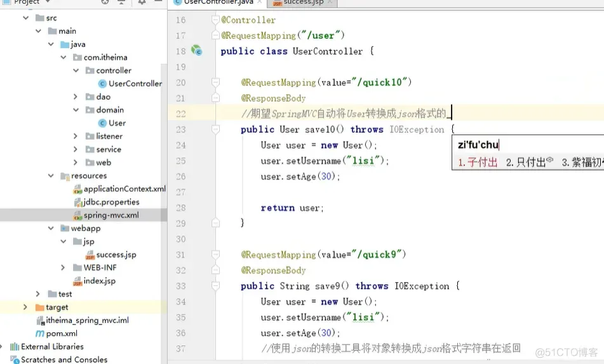The image size is (604, 364).
Task: Switch to the UserController.java editor tab
Action: click(x=218, y=3)
